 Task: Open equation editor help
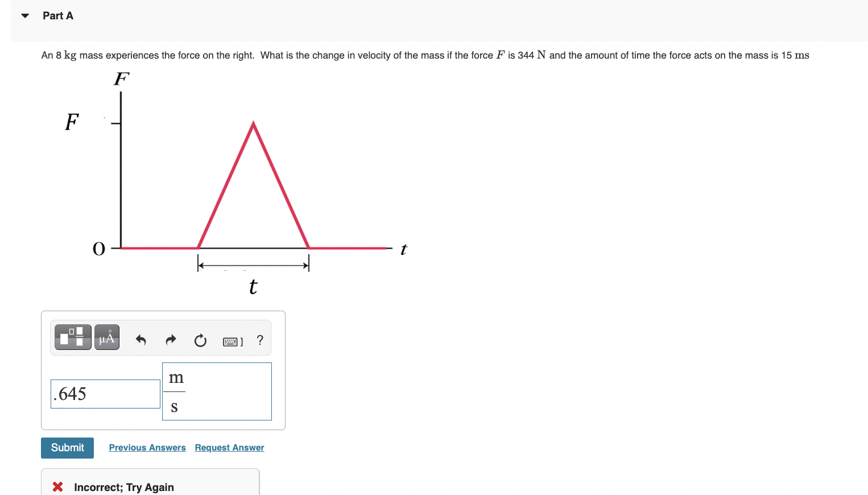tap(260, 340)
